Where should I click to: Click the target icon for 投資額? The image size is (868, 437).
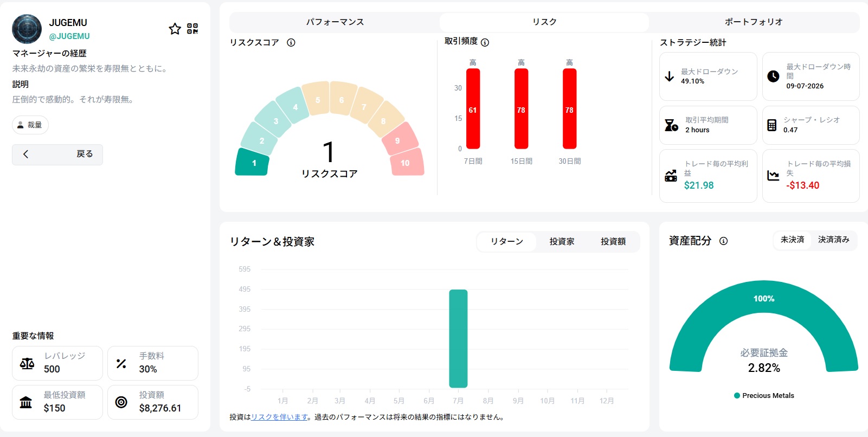[x=121, y=402]
